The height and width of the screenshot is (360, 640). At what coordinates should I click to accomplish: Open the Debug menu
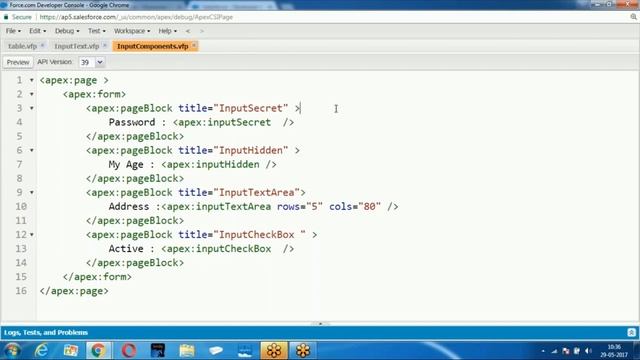click(67, 31)
